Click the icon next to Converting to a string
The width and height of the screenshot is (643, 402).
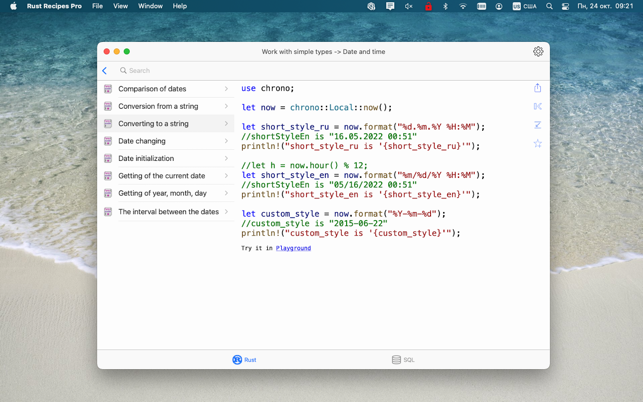click(x=108, y=123)
